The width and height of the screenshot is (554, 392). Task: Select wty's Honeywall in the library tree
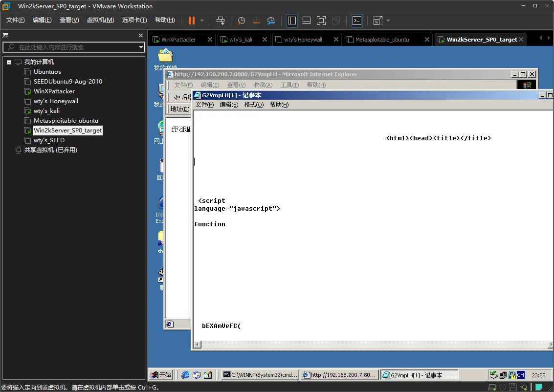(x=56, y=101)
